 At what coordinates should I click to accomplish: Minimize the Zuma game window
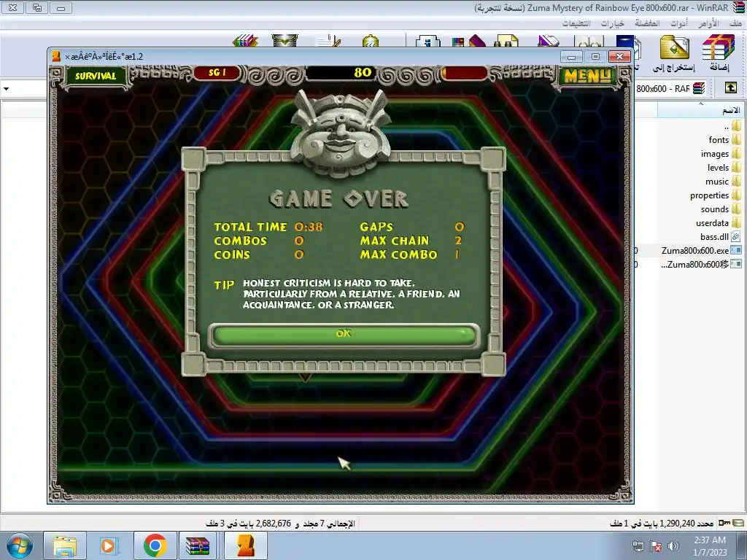pos(572,57)
